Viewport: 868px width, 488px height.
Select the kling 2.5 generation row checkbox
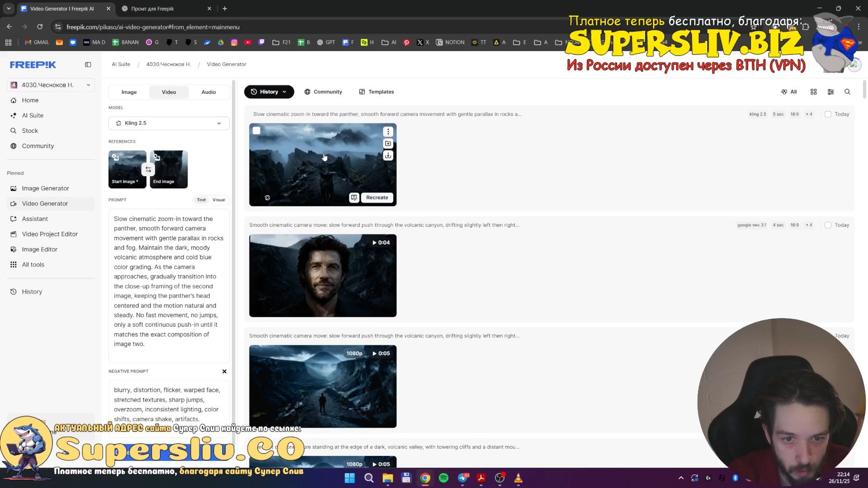point(828,114)
